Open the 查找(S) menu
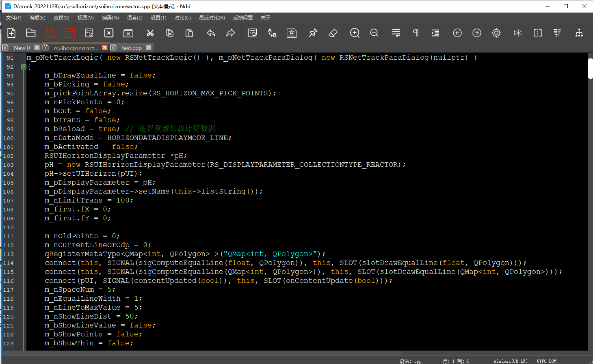Screen dimensions: 593x364 point(61,18)
